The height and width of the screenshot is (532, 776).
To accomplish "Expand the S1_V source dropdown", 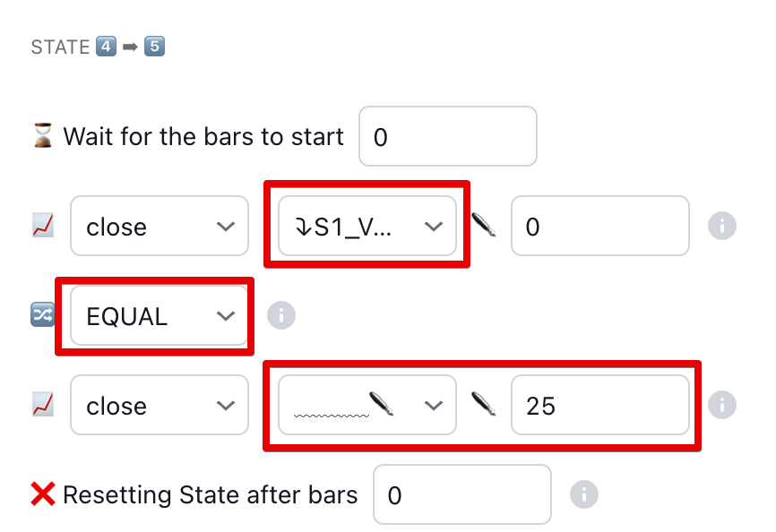I will pyautogui.click(x=366, y=227).
